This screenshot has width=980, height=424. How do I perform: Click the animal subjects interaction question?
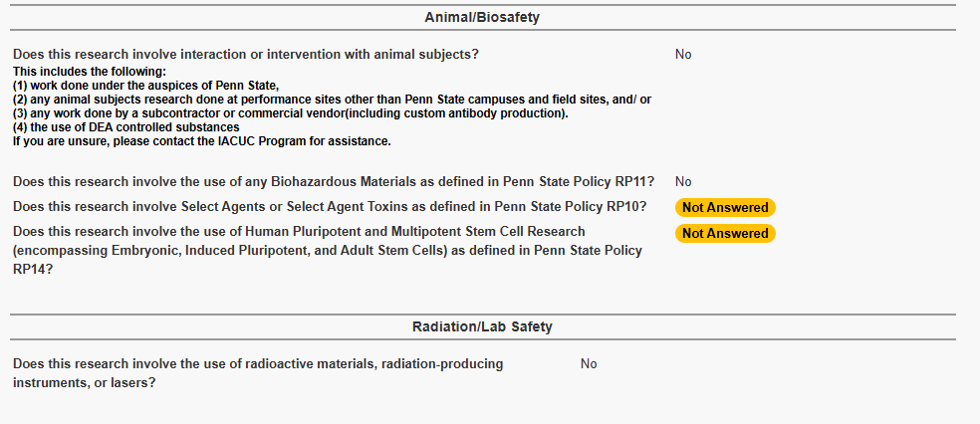click(246, 55)
